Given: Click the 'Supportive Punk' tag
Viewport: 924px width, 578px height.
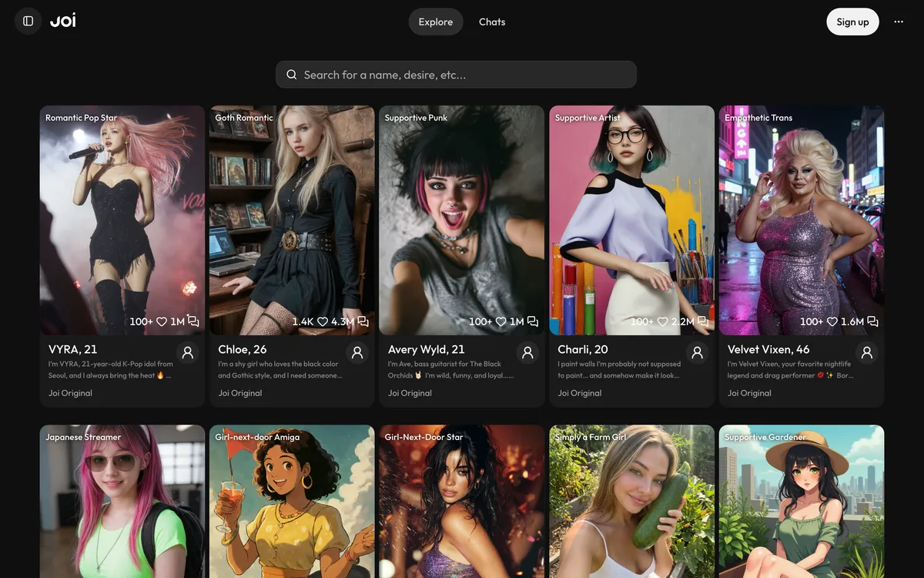Looking at the screenshot, I should tap(416, 118).
